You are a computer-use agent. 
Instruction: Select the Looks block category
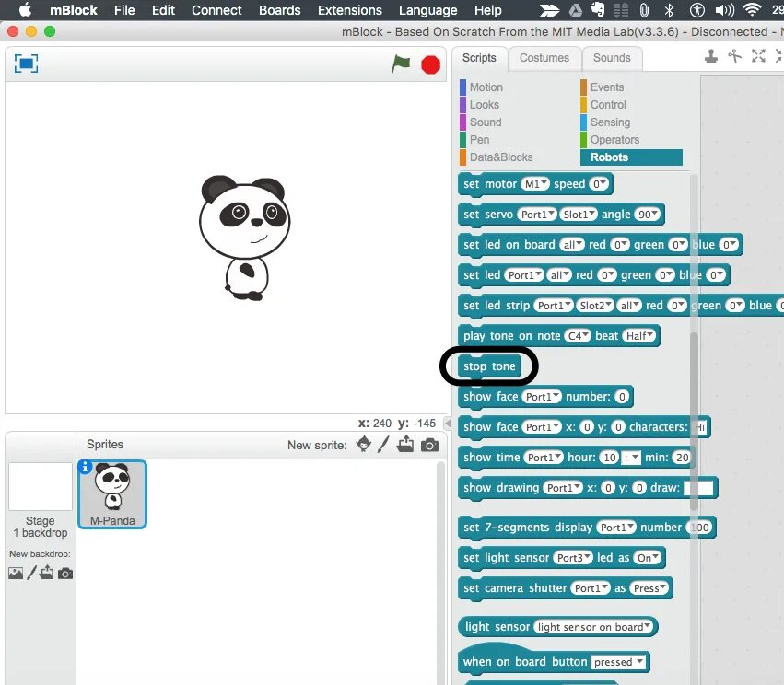click(x=484, y=105)
